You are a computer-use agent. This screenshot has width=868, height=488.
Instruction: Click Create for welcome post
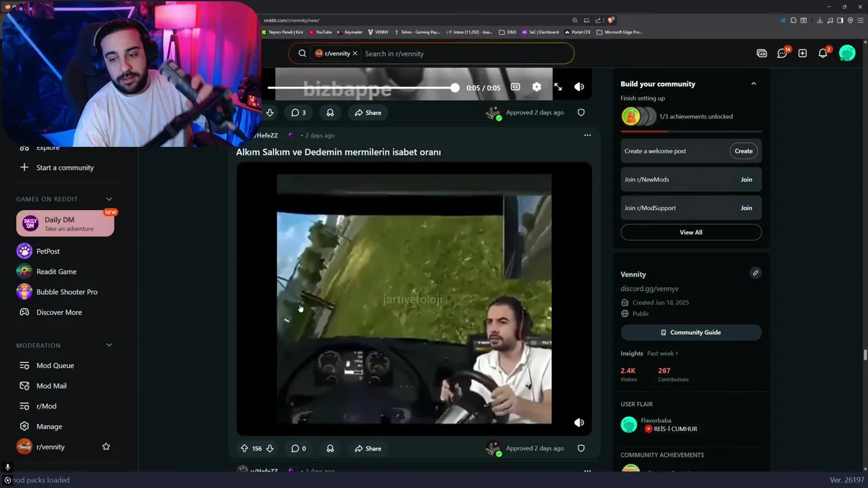744,151
